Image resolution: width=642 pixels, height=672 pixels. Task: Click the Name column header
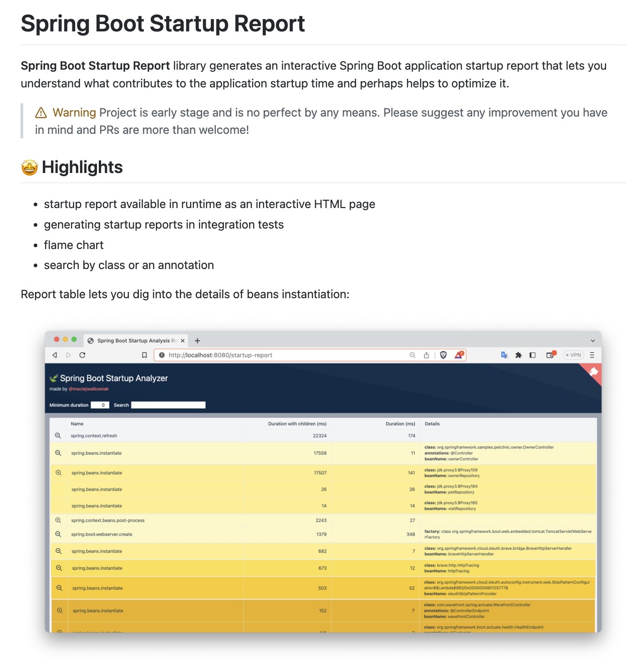pos(77,424)
